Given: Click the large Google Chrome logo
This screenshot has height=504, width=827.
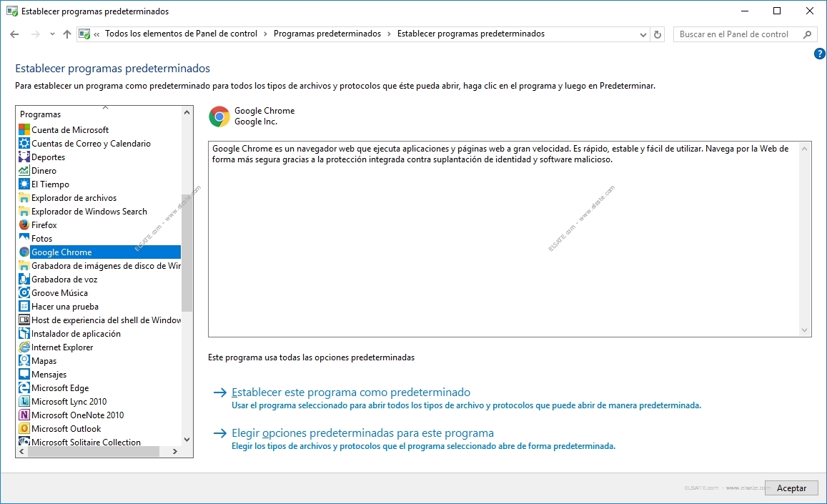Looking at the screenshot, I should click(x=219, y=117).
